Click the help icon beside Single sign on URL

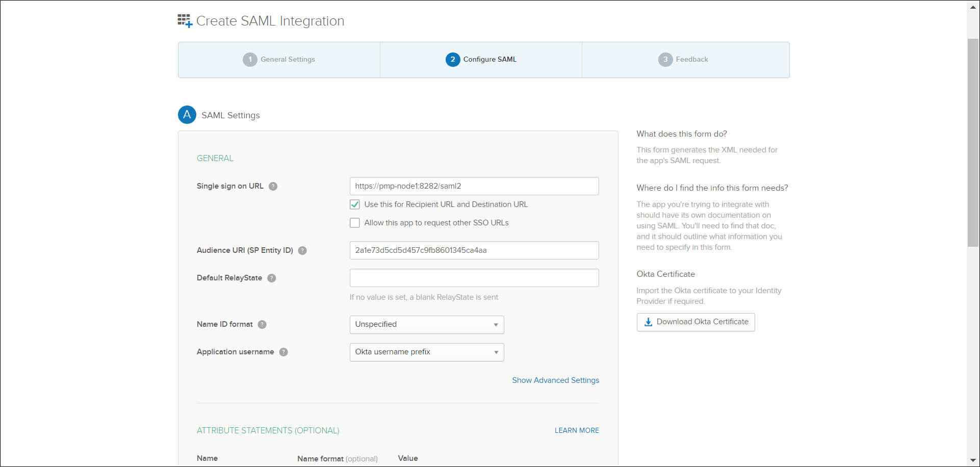[x=273, y=186]
